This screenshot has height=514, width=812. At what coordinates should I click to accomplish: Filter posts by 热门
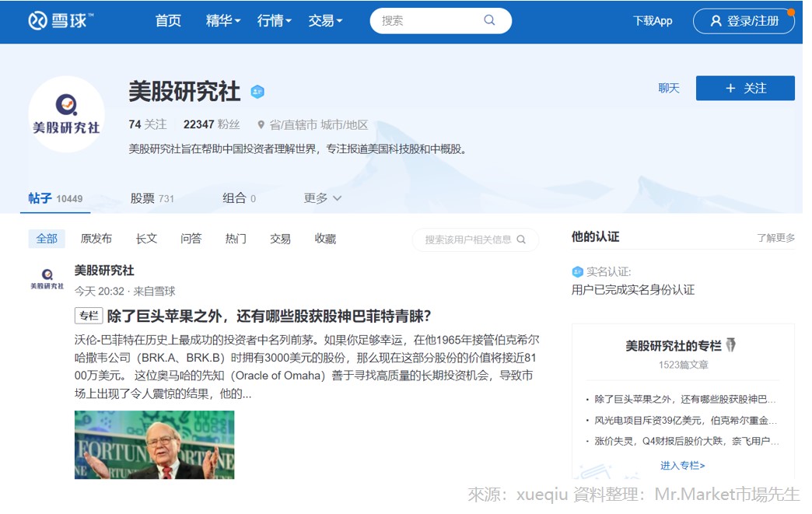click(236, 239)
